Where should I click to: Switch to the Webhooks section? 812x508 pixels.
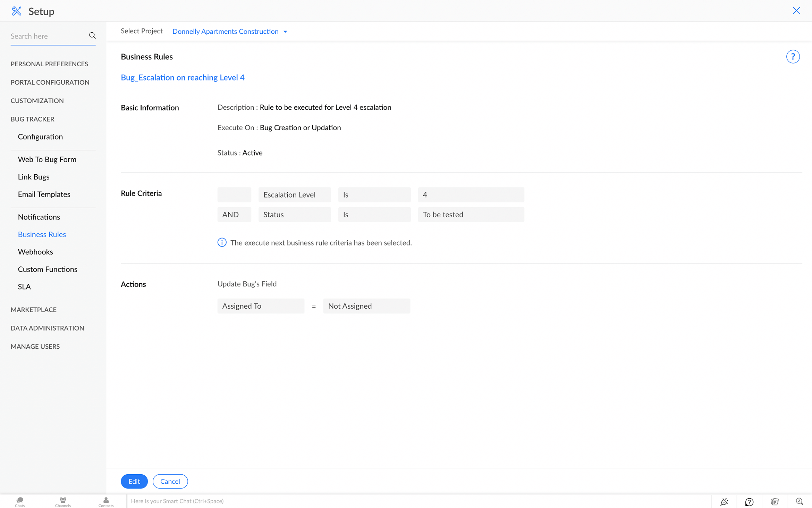tap(35, 251)
